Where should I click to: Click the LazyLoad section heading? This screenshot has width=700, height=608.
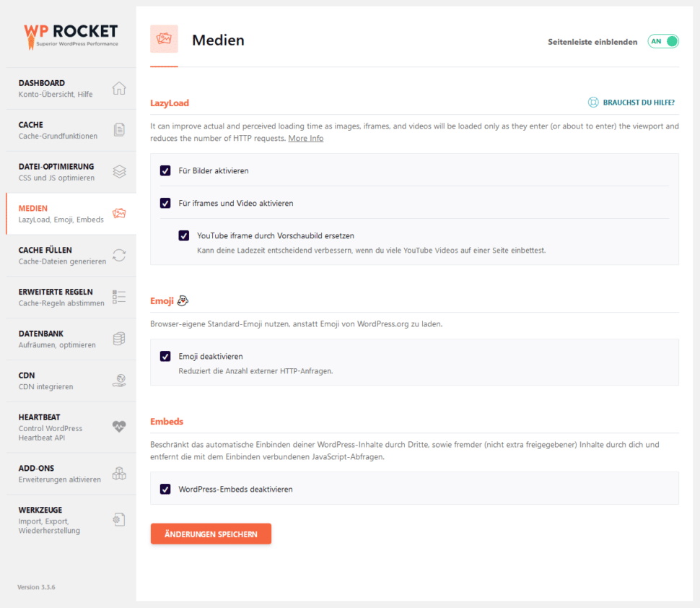pyautogui.click(x=170, y=103)
